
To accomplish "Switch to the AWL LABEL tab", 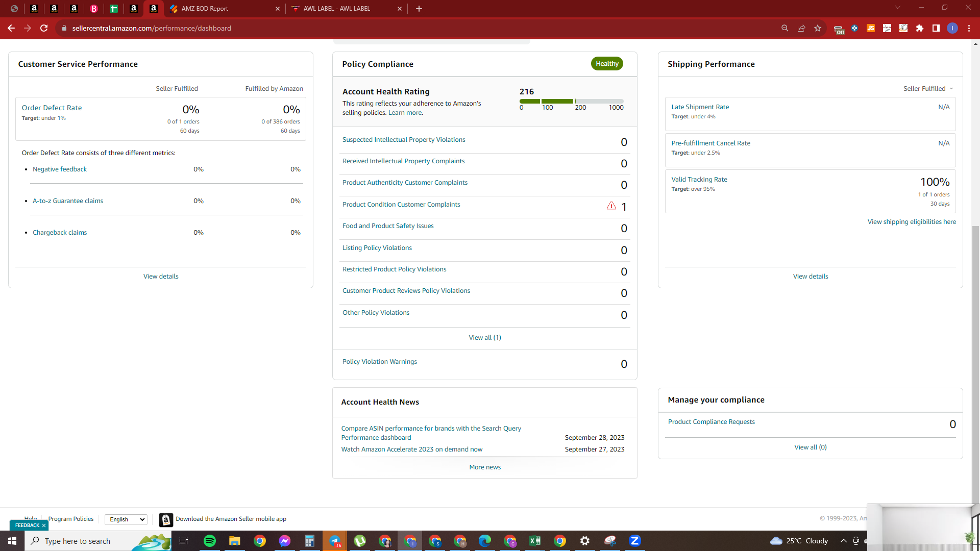I will point(347,9).
